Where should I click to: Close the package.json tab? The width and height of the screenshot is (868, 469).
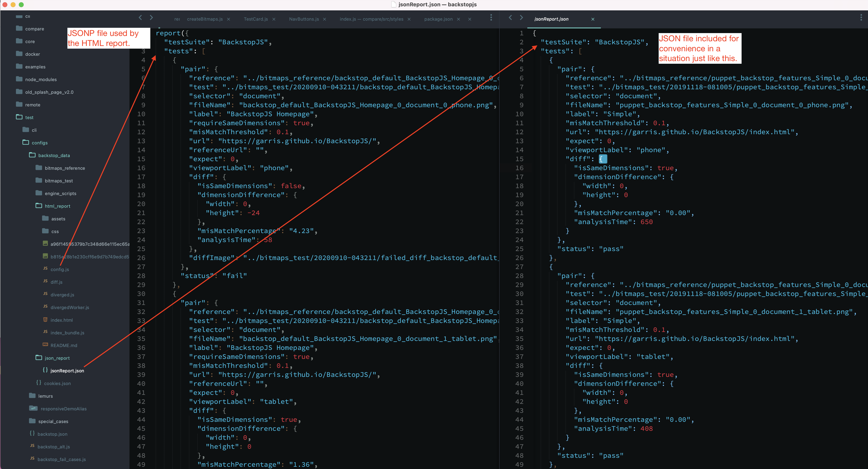click(x=458, y=19)
